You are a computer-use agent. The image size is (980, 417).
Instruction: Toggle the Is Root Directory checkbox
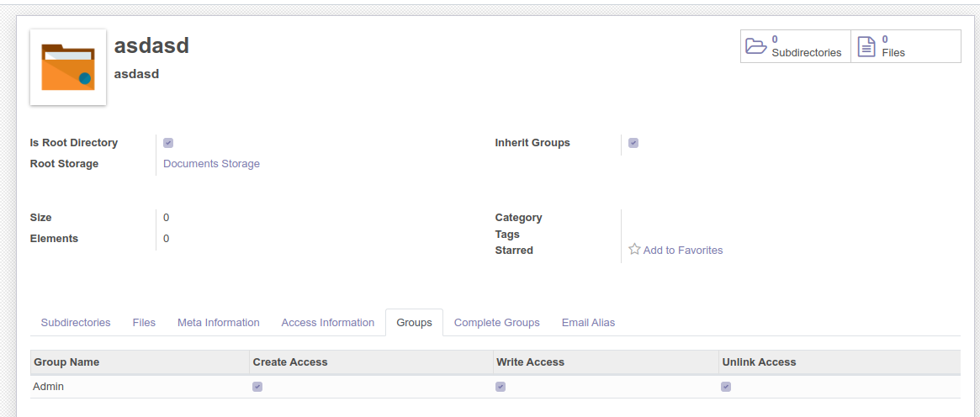[168, 143]
